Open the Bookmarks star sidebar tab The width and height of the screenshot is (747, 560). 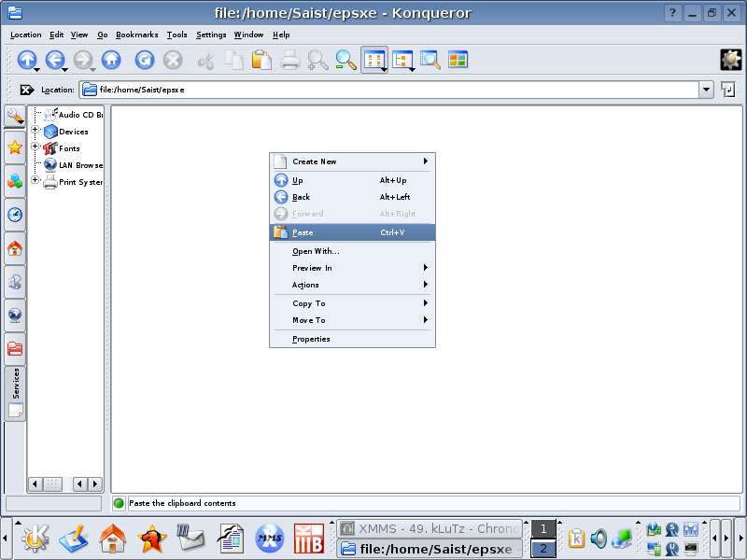15,147
